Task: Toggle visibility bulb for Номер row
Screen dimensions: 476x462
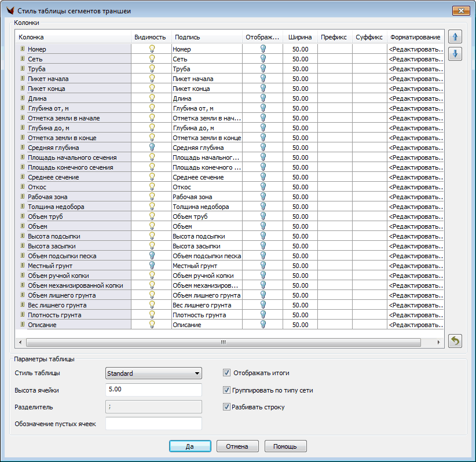Action: coord(152,49)
